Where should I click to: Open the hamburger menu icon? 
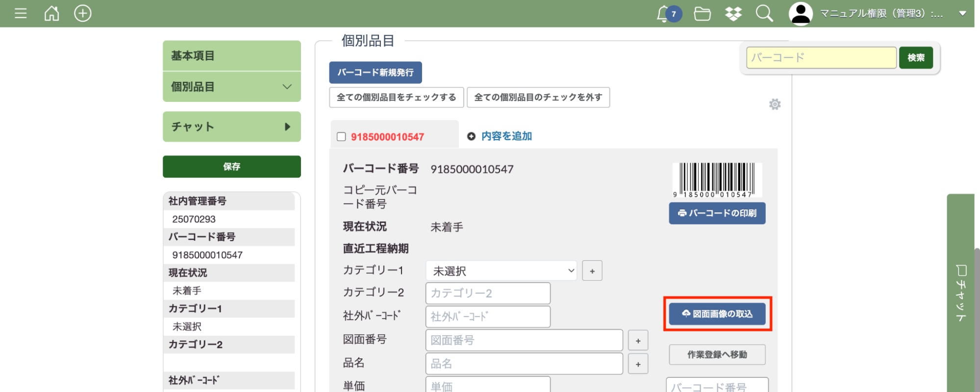21,13
